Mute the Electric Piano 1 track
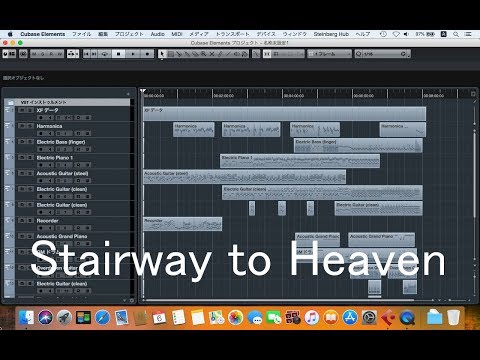The height and width of the screenshot is (360, 480). pos(22,158)
